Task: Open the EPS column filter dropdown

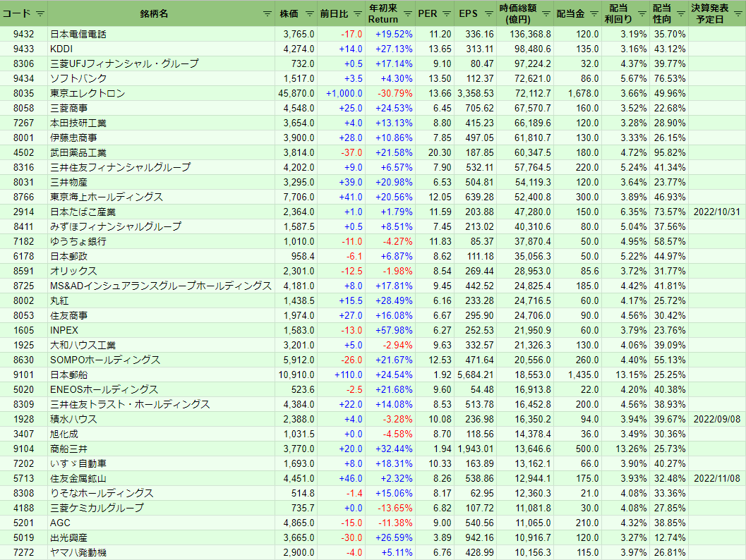Action: point(489,14)
